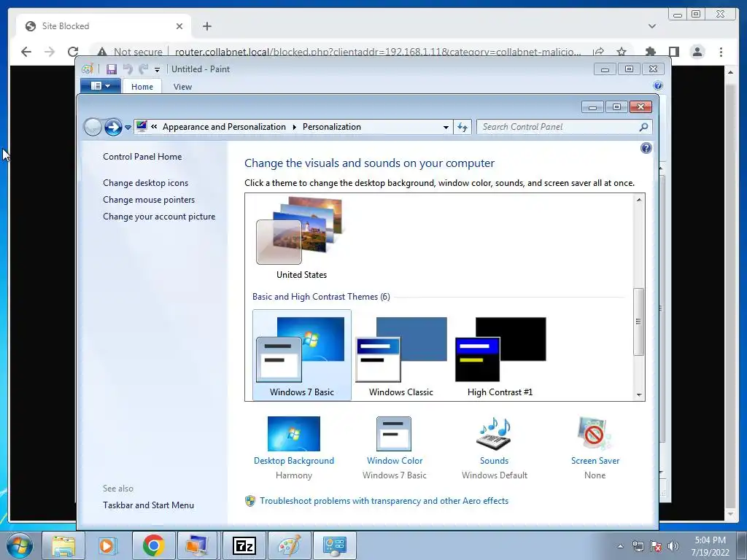
Task: Click theme list scroll down arrow
Action: 639,394
